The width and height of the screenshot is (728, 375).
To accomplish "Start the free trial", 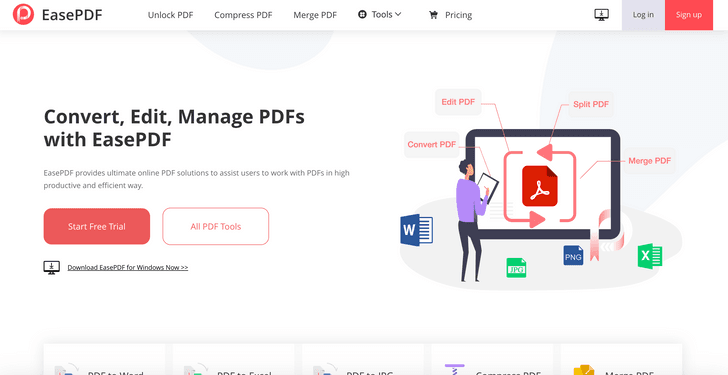I will coord(97,226).
